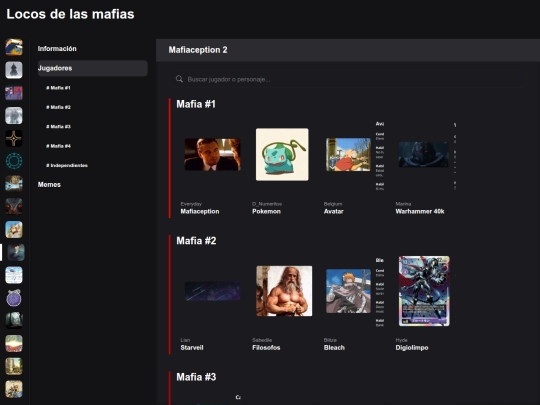This screenshot has height=405, width=540.
Task: Open the bottom tan illustrated server icon
Action: coord(14,389)
